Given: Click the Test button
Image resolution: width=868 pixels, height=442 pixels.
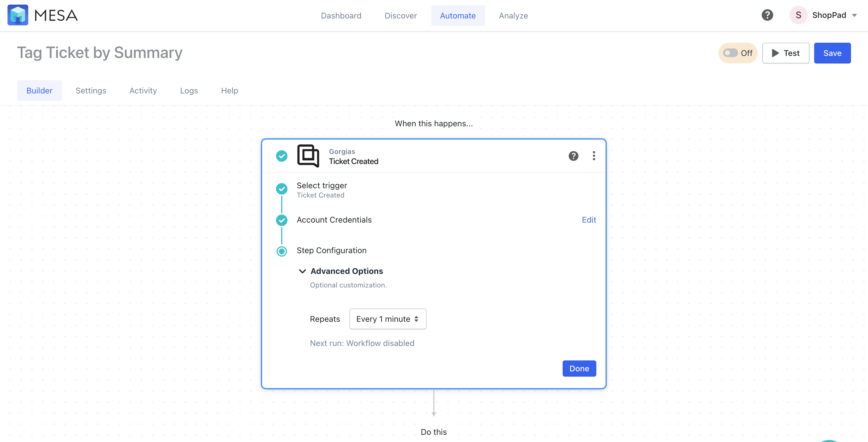Looking at the screenshot, I should (x=786, y=53).
